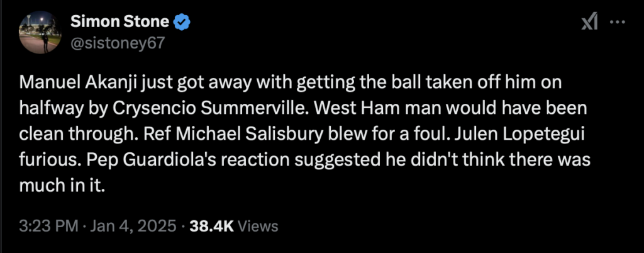Click the word halfway in the tweet body
This screenshot has width=644, height=253.
coord(47,108)
